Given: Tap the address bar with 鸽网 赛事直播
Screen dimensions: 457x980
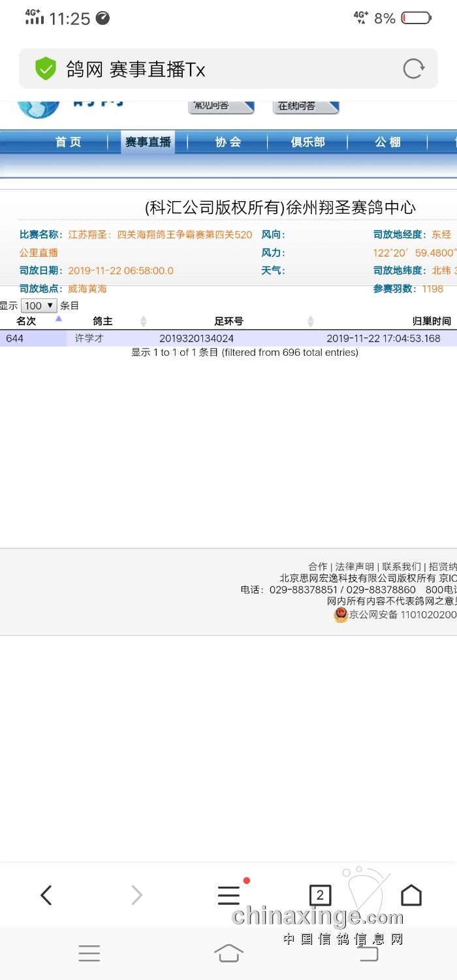Looking at the screenshot, I should click(x=215, y=69).
